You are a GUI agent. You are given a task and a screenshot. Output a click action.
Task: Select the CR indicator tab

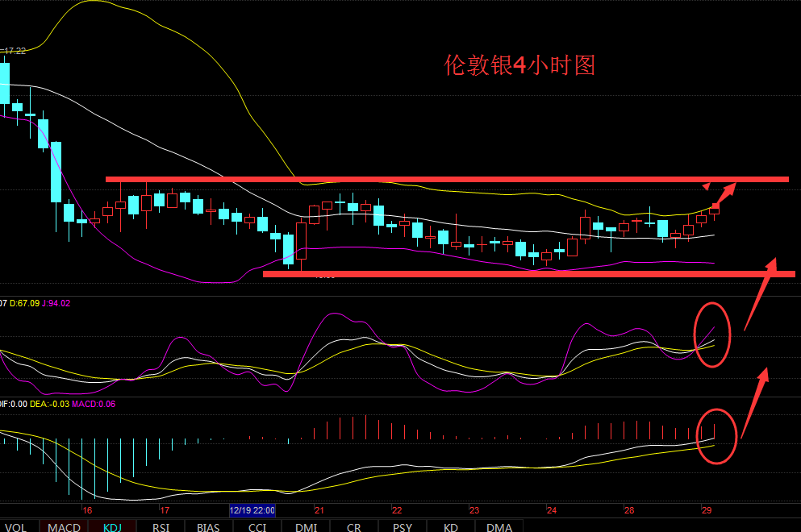pyautogui.click(x=354, y=526)
